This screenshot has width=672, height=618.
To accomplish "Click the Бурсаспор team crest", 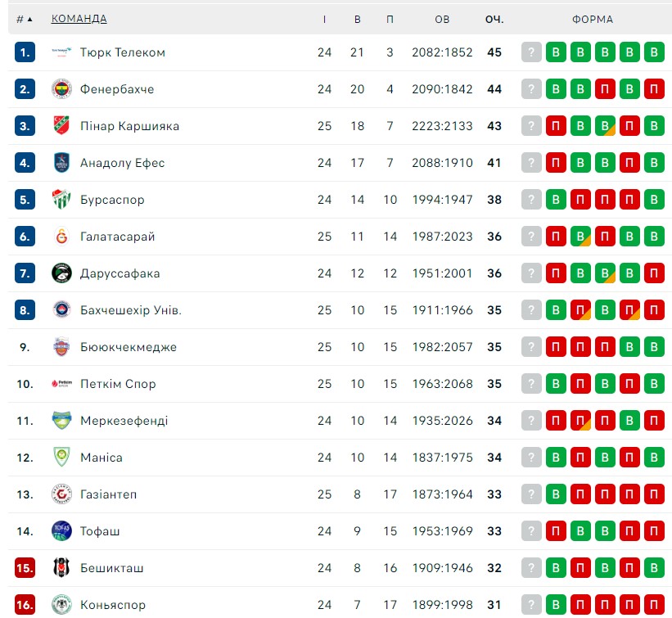I will (61, 200).
